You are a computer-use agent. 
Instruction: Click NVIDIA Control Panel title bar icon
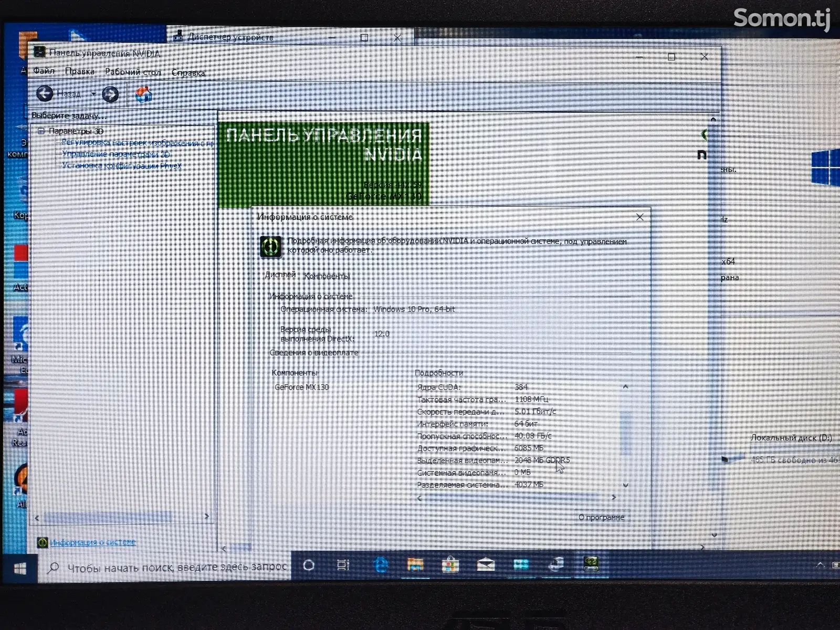click(39, 52)
